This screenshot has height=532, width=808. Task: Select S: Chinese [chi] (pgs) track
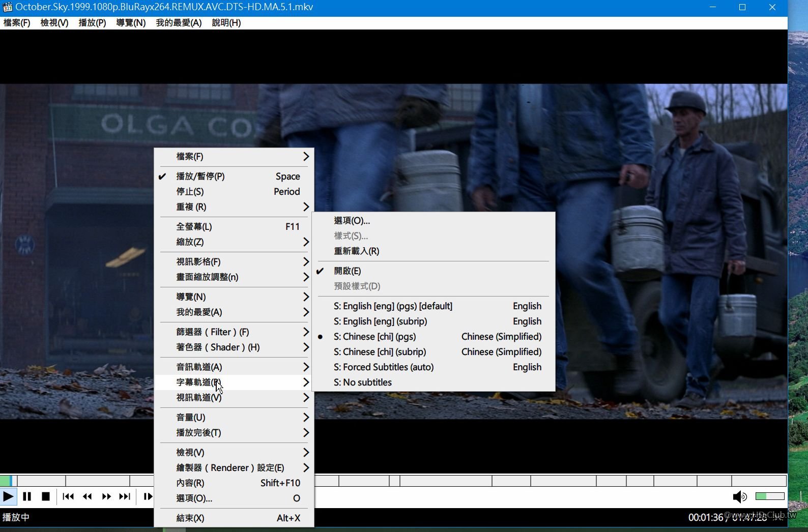434,337
